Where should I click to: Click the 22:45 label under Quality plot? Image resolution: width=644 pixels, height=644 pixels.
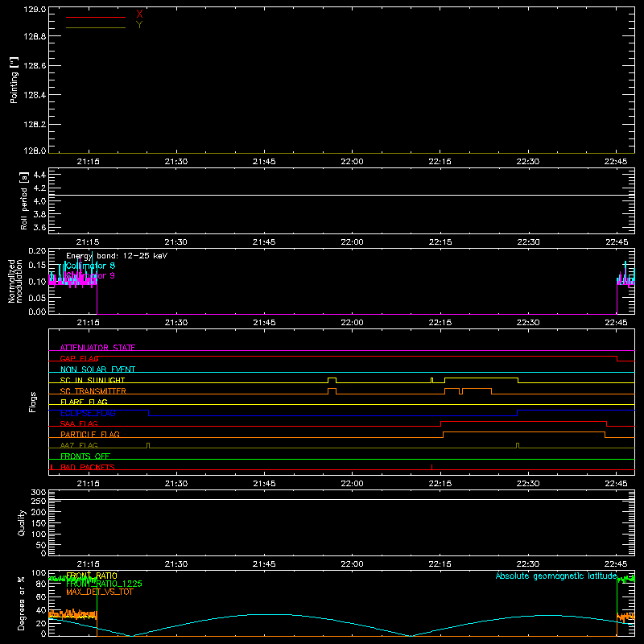(x=616, y=564)
